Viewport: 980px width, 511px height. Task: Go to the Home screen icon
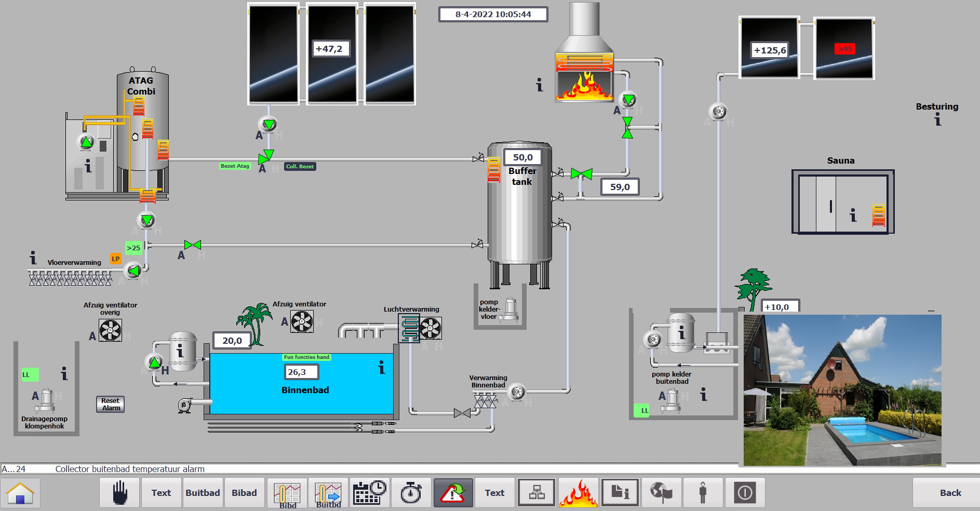click(20, 493)
